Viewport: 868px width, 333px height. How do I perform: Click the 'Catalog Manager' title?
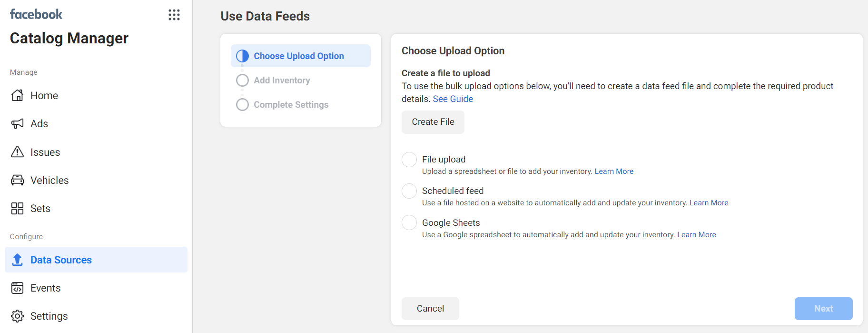click(x=69, y=38)
